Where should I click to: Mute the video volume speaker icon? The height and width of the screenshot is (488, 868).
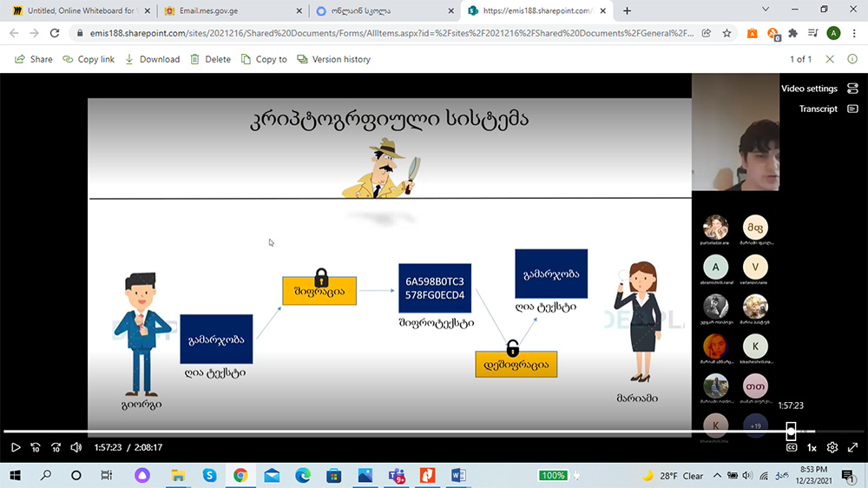pos(76,447)
